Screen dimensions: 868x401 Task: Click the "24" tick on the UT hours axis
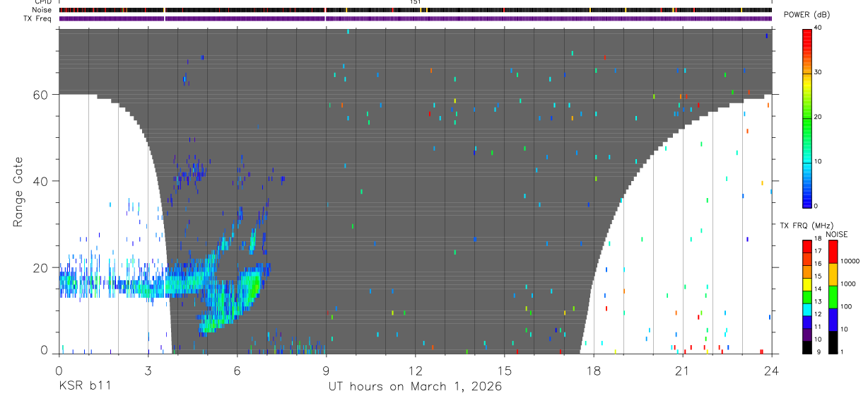pyautogui.click(x=772, y=370)
